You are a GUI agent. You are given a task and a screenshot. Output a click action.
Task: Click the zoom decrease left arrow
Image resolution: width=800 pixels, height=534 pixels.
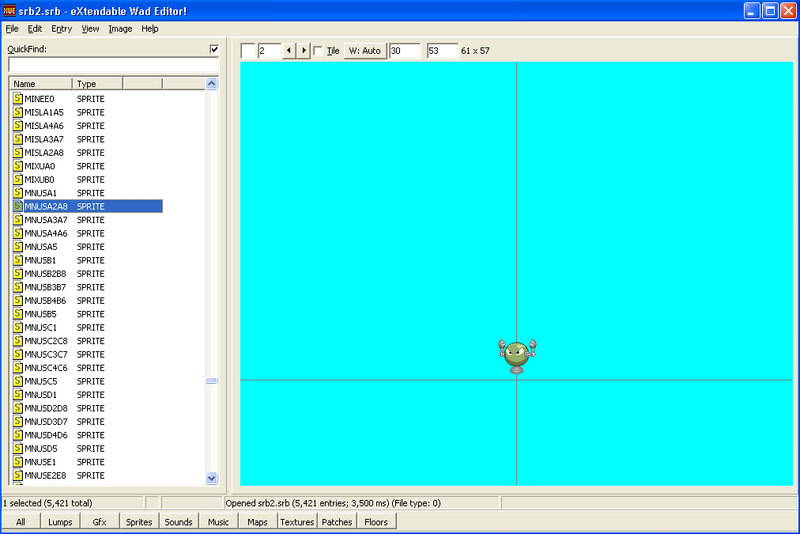coord(289,51)
